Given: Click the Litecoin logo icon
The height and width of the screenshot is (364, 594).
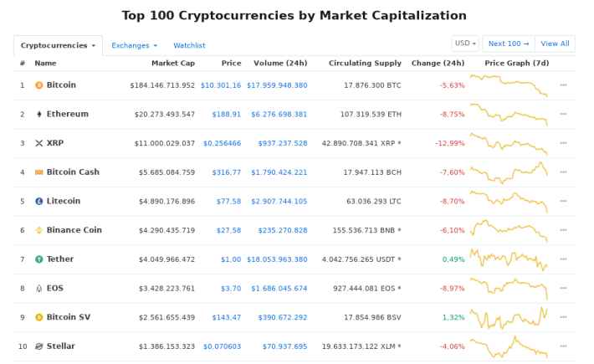Looking at the screenshot, I should click(39, 201).
